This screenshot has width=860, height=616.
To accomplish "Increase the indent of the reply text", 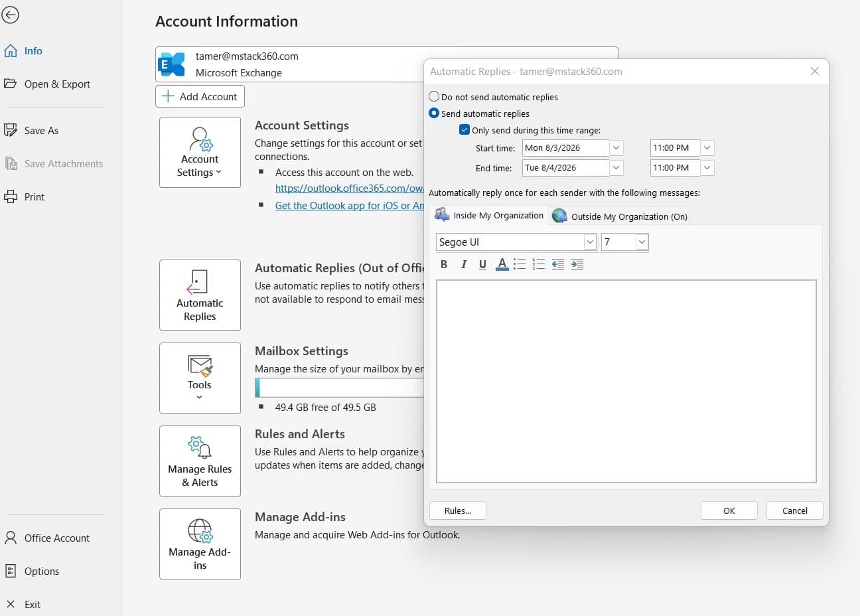I will tap(577, 264).
